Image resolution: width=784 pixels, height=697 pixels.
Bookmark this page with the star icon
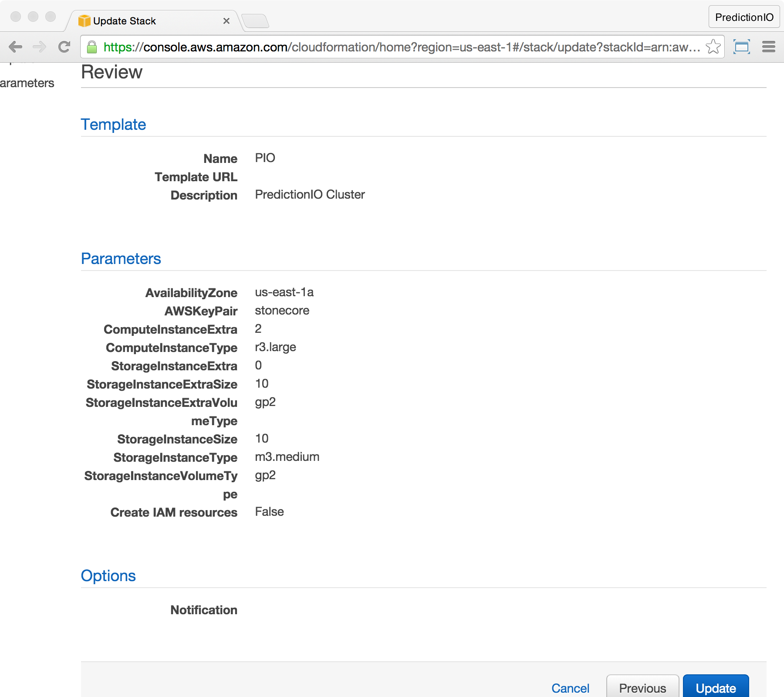coord(713,47)
